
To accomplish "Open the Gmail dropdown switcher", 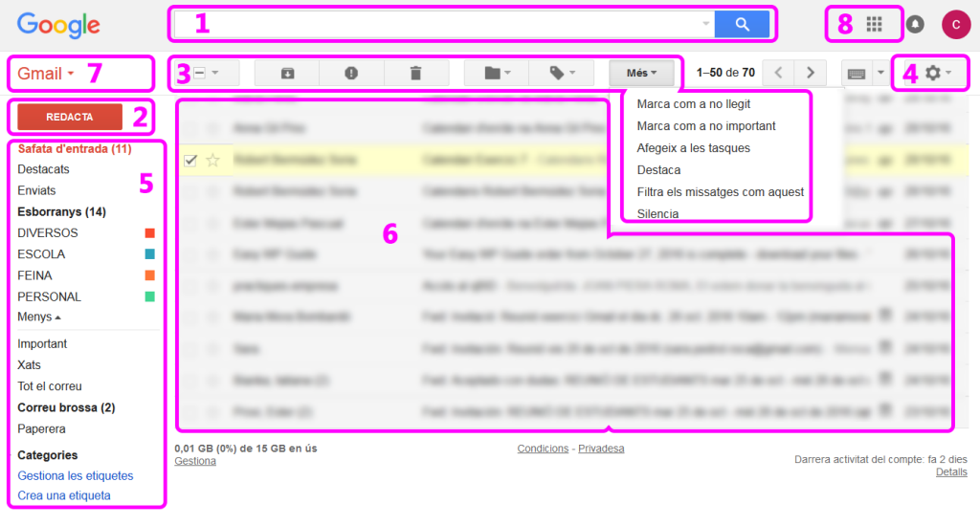I will tap(46, 74).
